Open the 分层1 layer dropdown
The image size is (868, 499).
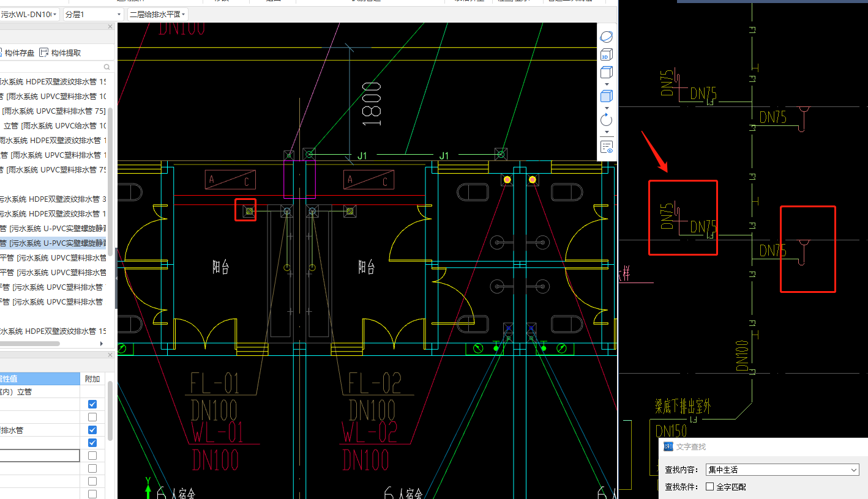tap(93, 14)
